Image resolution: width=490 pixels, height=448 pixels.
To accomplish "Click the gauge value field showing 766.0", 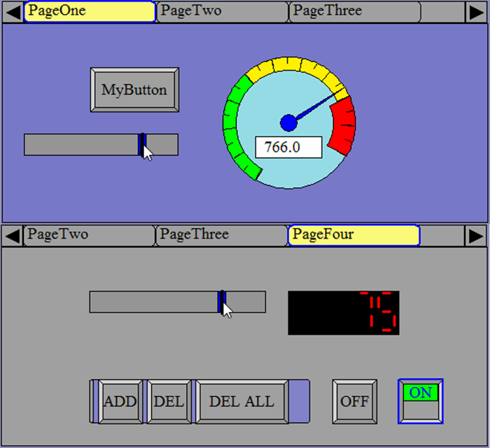I will [x=288, y=147].
